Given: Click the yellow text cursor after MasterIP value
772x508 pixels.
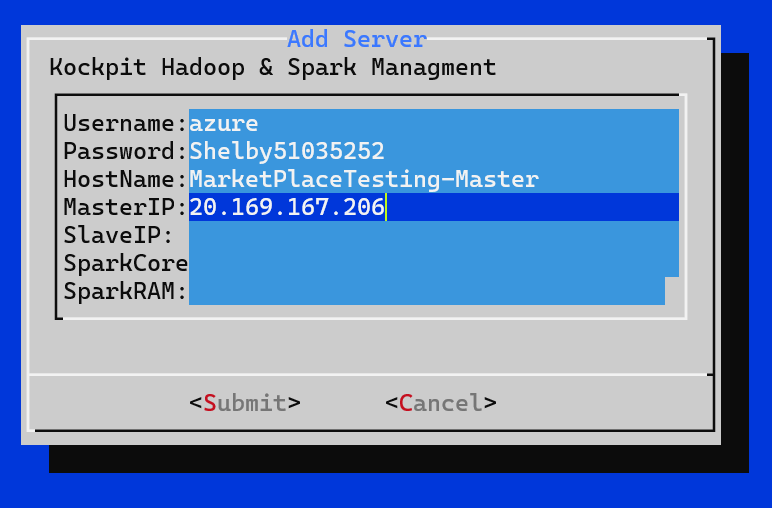Looking at the screenshot, I should [386, 207].
